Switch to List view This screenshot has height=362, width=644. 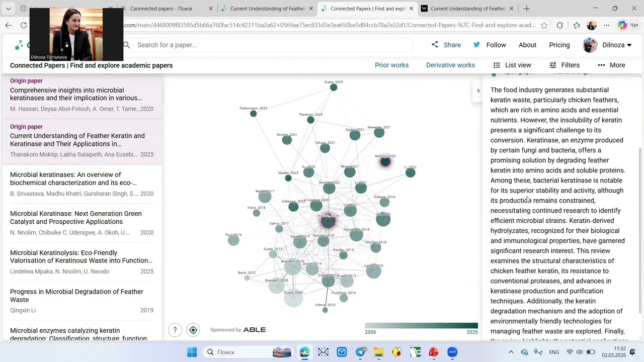point(512,65)
